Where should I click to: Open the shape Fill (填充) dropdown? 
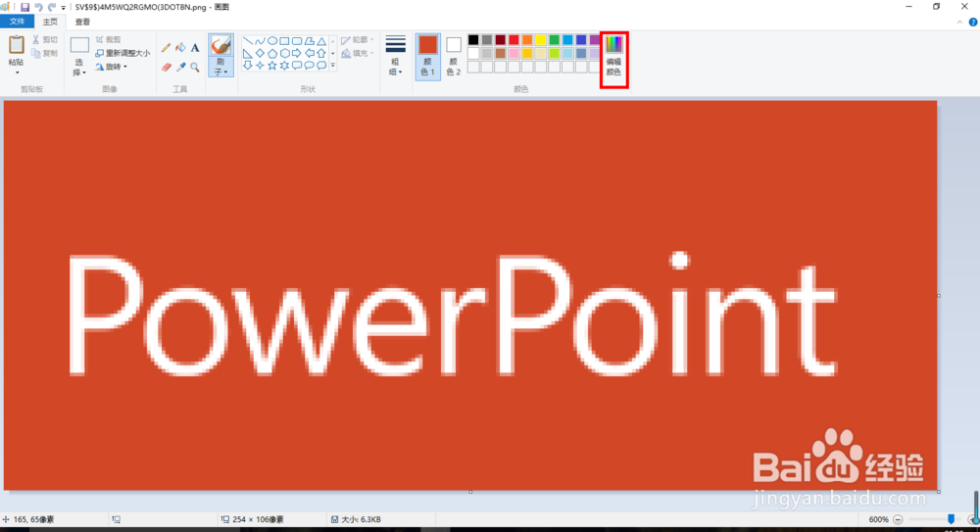click(358, 53)
